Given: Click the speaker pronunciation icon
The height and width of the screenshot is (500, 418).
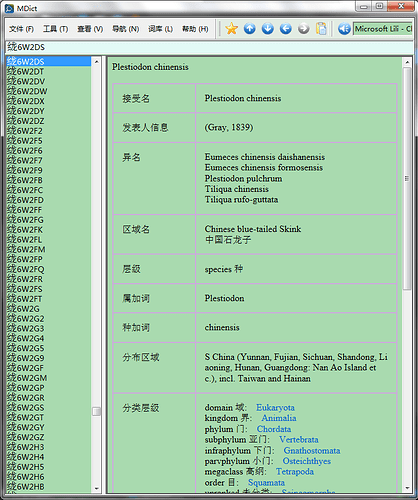Looking at the screenshot, I should click(x=344, y=29).
